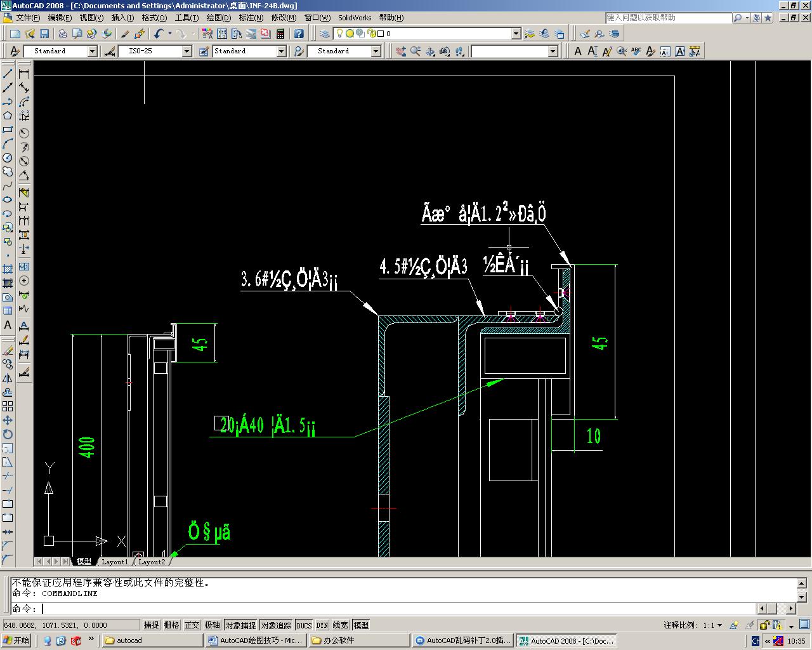This screenshot has width=812, height=650.
Task: Toggle 捕捉 snap mode
Action: tap(151, 625)
